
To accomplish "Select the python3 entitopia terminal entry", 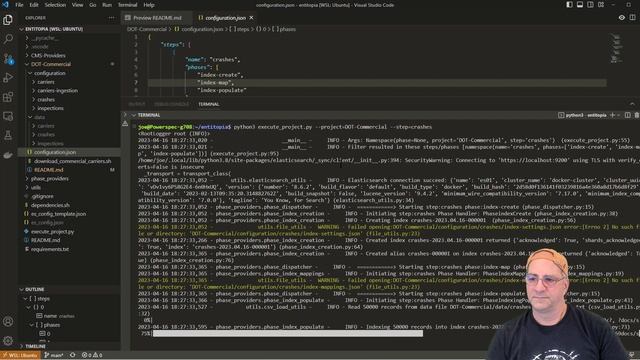I will tap(583, 115).
